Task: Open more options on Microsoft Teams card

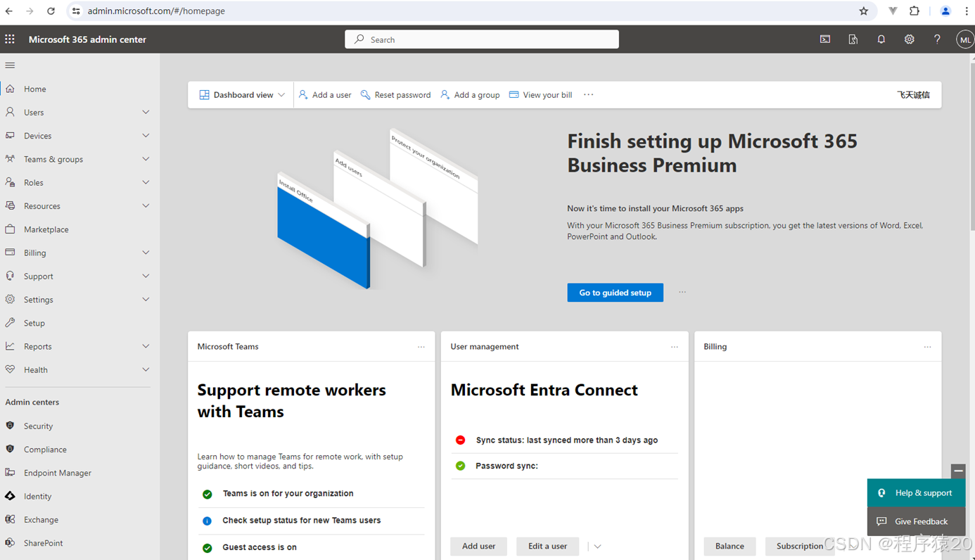Action: (x=421, y=347)
